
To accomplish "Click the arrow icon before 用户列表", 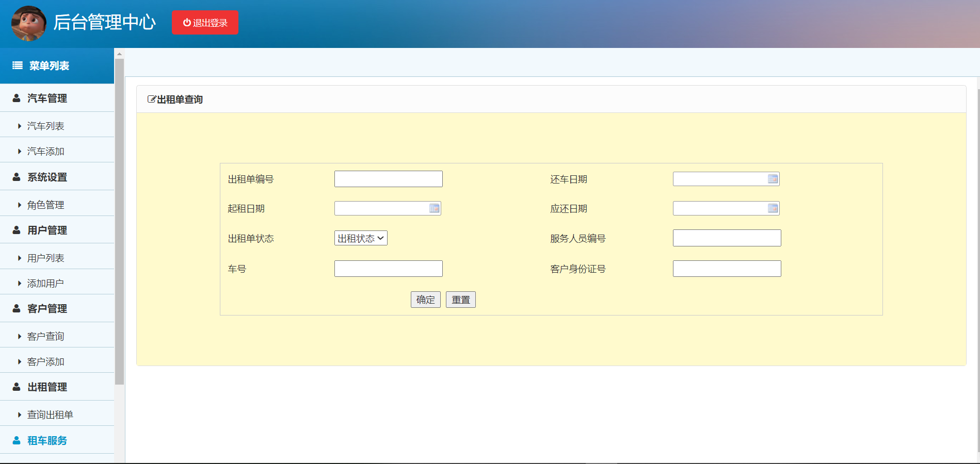I will coord(20,258).
